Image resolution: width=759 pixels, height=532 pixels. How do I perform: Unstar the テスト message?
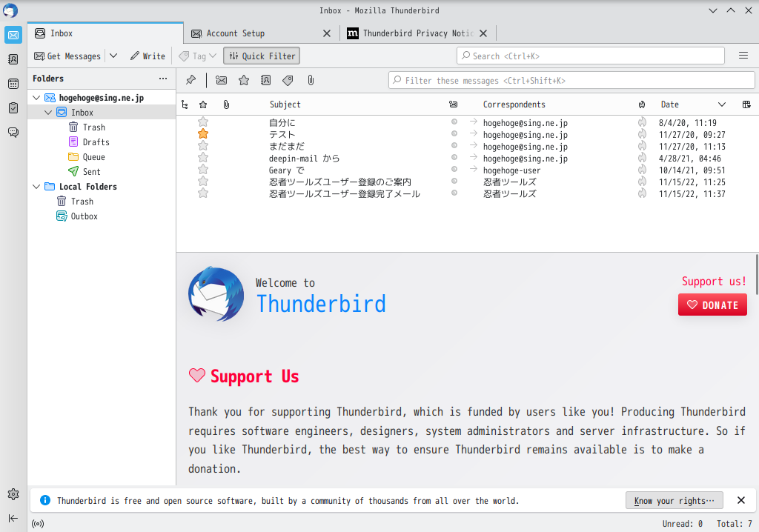coord(203,133)
